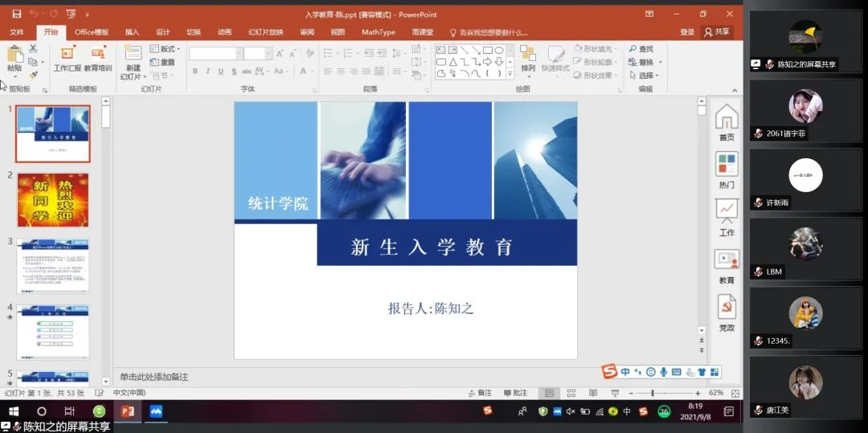Select slide 2 thumbnail with 热烈欢迎

[53, 200]
